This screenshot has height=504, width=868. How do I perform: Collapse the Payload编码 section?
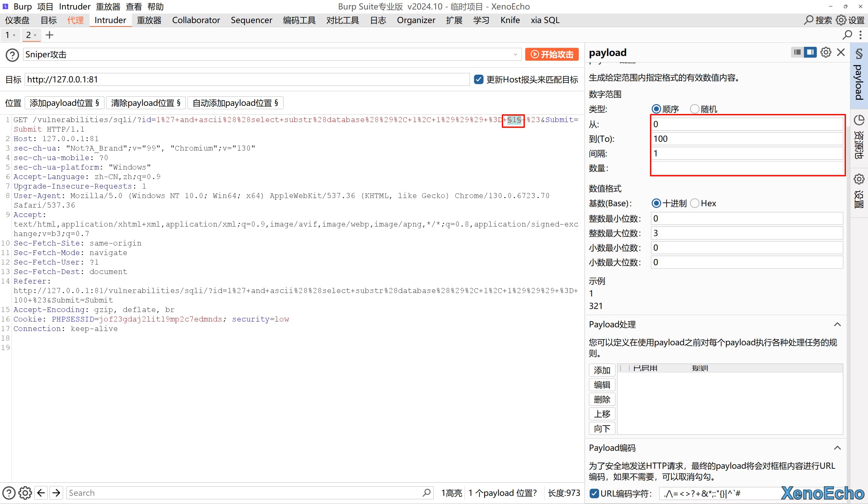point(837,448)
